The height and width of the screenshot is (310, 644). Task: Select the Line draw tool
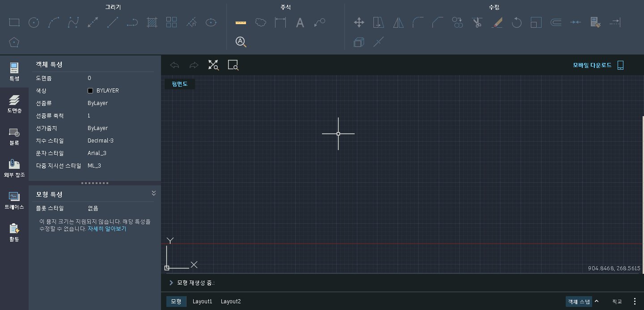pos(113,22)
